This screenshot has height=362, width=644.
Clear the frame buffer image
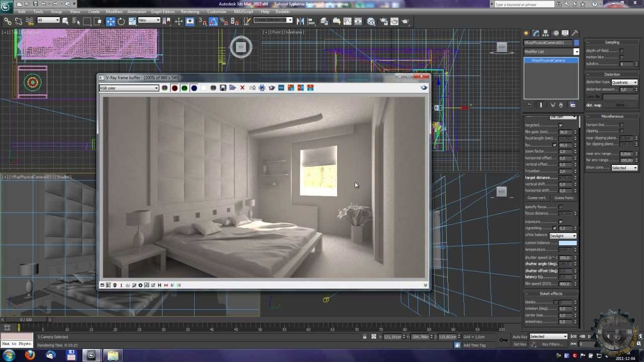pyautogui.click(x=242, y=88)
